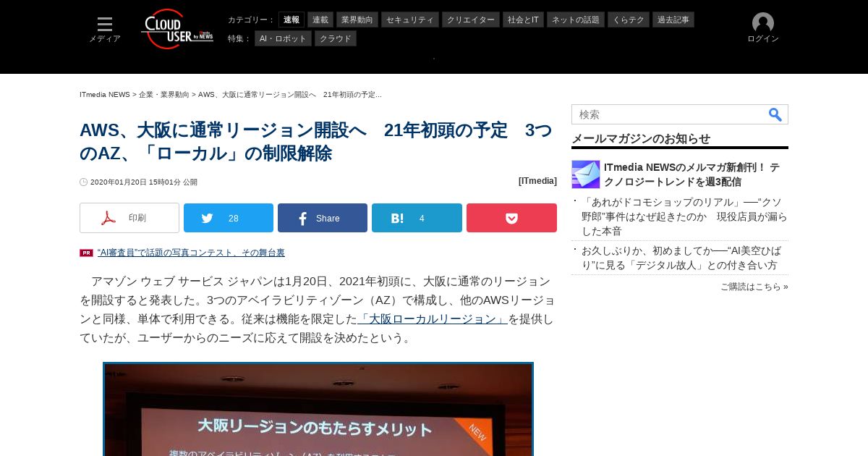
Task: Click the 大阪リージョン presentation photo
Action: coord(318,410)
